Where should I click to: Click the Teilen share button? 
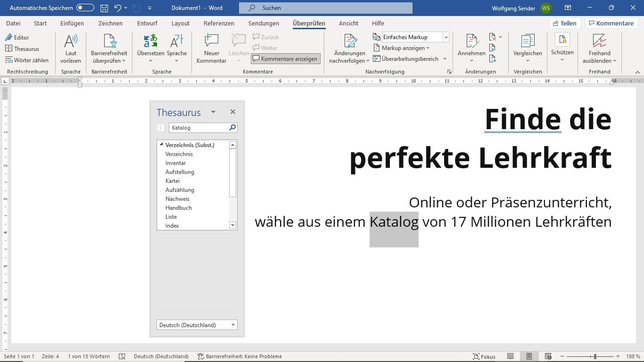click(x=564, y=23)
